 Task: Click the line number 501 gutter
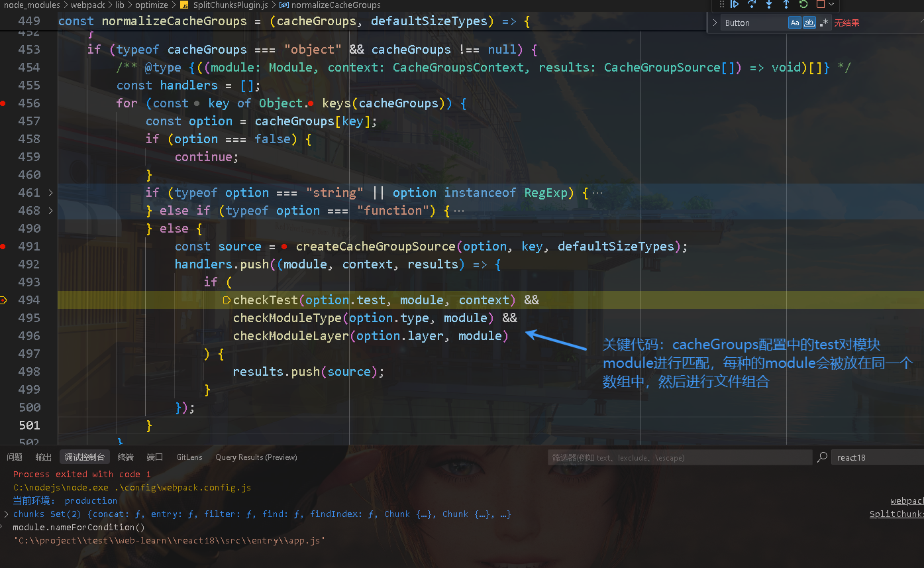point(29,426)
